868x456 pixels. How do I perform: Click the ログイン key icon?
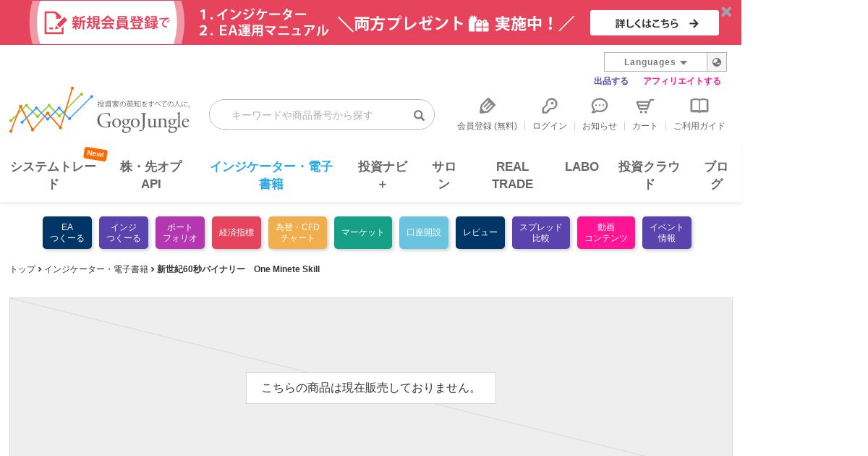(550, 106)
